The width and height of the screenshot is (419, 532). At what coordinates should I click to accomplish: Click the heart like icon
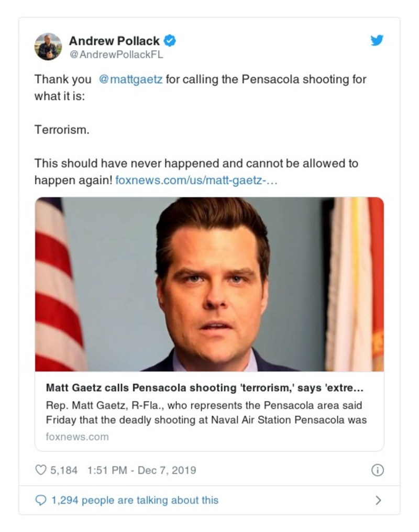point(41,470)
